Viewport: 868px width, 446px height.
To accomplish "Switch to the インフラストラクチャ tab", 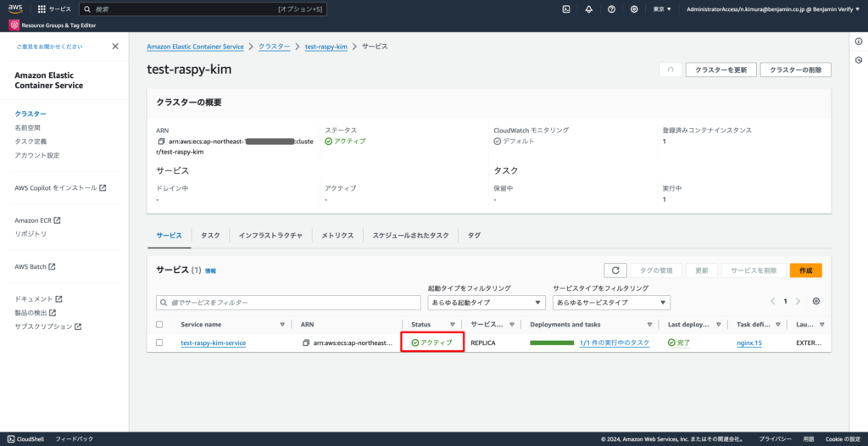I will click(270, 236).
